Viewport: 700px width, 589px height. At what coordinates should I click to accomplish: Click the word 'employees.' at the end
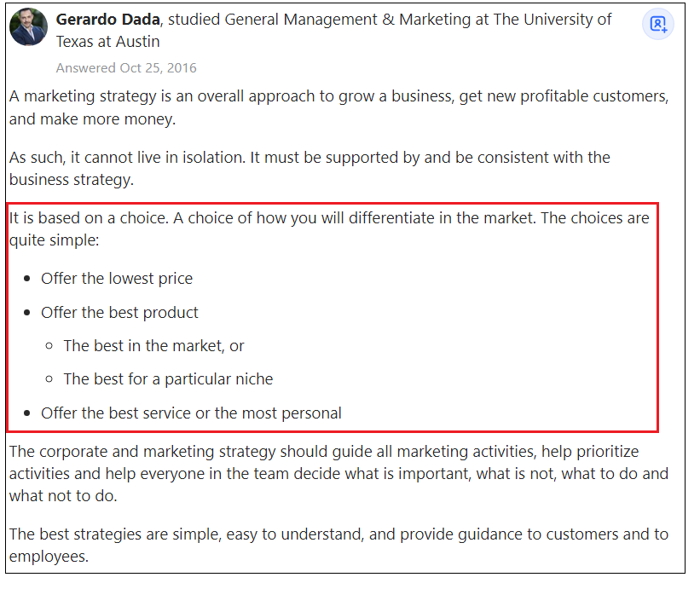pyautogui.click(x=49, y=557)
